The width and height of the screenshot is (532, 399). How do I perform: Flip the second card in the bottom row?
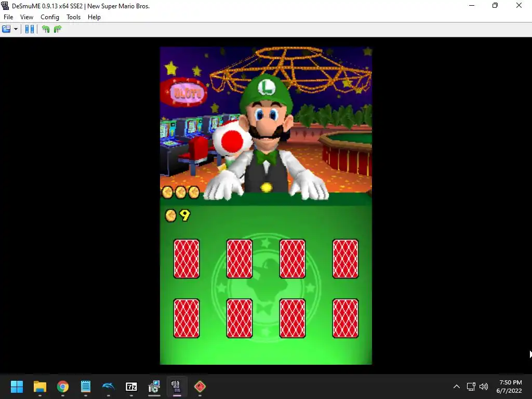tap(239, 318)
